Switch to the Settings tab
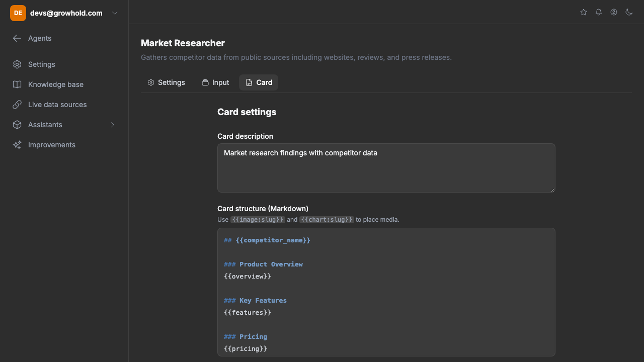The height and width of the screenshot is (362, 644). [166, 82]
